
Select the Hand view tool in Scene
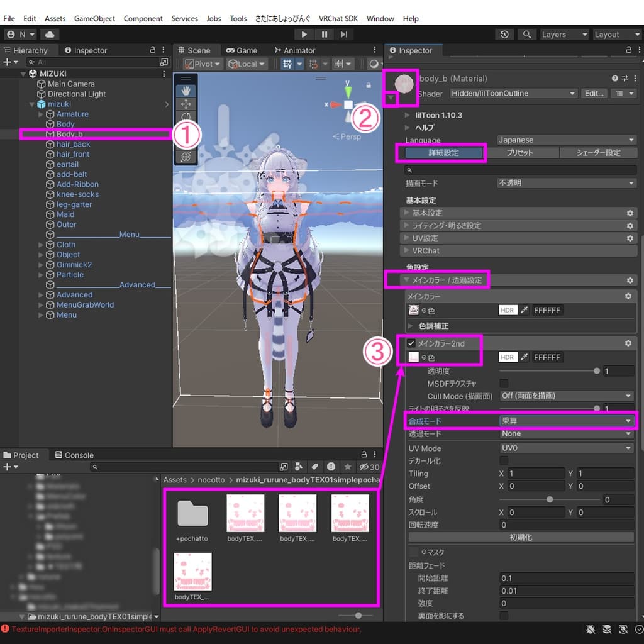pos(186,91)
